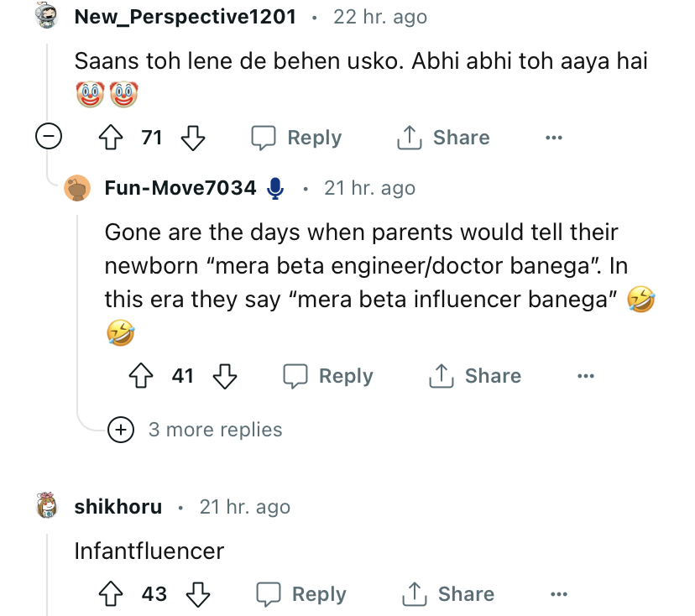This screenshot has width=695, height=616.
Task: Click shikhoru's avatar icon
Action: click(48, 506)
